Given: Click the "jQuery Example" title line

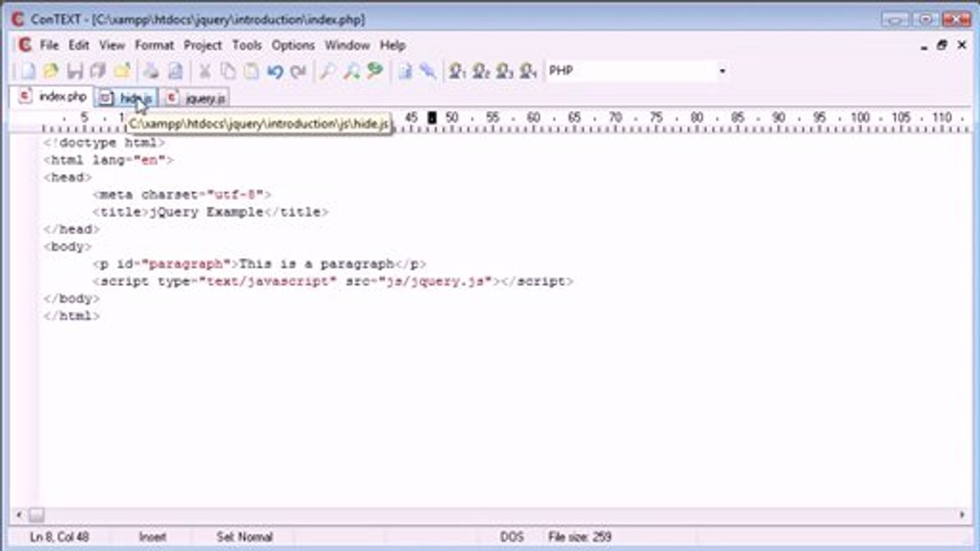Looking at the screenshot, I should [210, 212].
